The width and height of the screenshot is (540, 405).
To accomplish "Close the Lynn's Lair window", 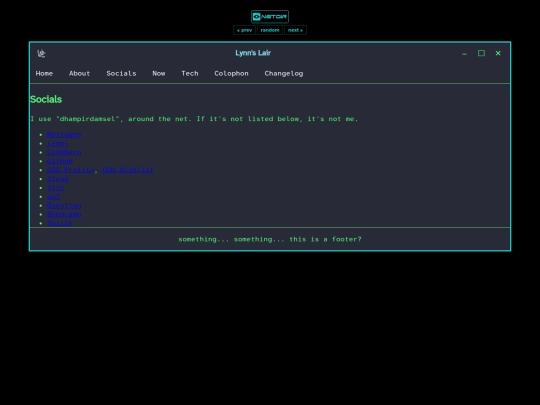I will (x=498, y=53).
